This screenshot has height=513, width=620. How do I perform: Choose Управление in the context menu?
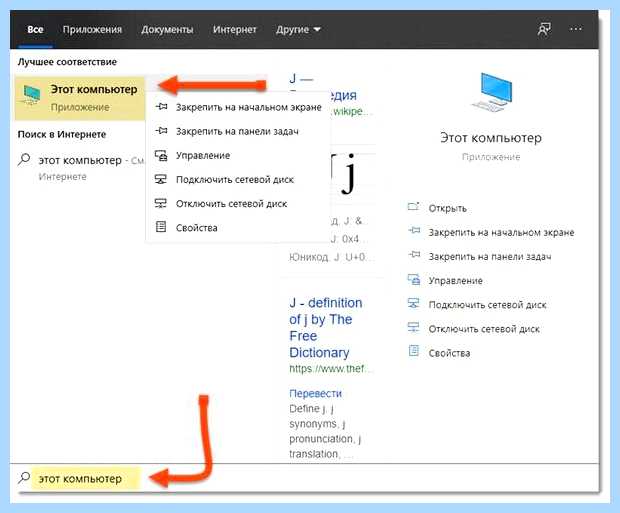pos(238,155)
